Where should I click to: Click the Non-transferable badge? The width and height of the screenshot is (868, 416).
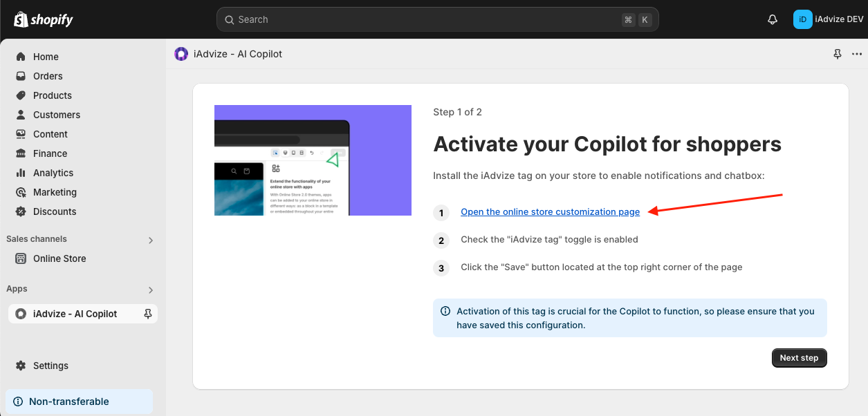pyautogui.click(x=79, y=401)
